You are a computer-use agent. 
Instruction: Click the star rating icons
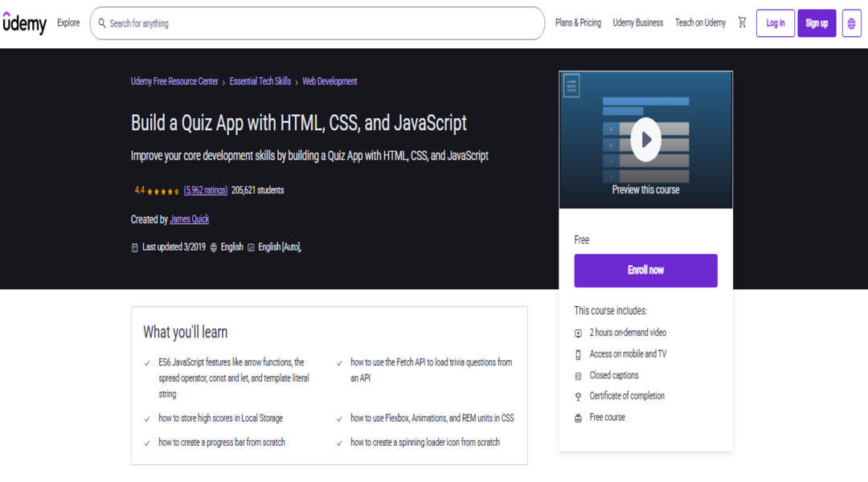pos(163,191)
